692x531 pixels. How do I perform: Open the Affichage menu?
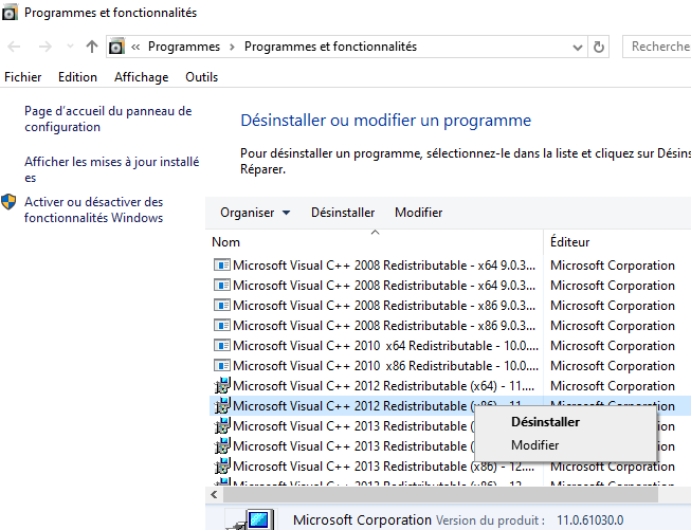point(141,77)
